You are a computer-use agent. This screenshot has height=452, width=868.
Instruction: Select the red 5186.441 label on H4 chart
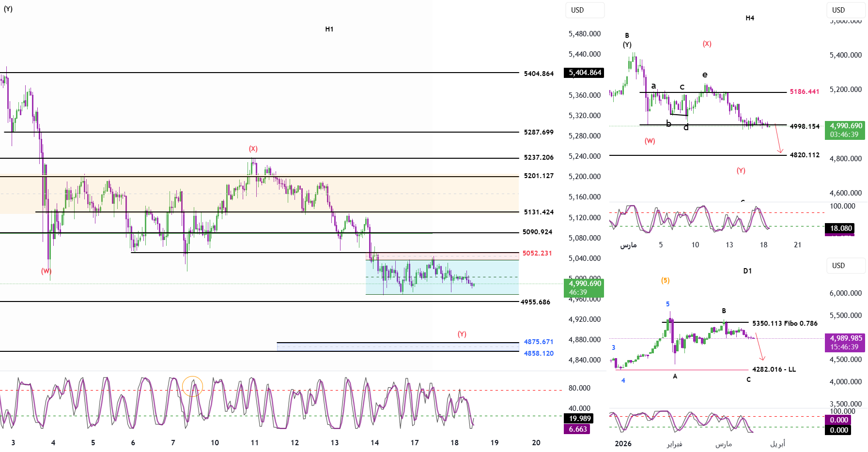click(804, 91)
